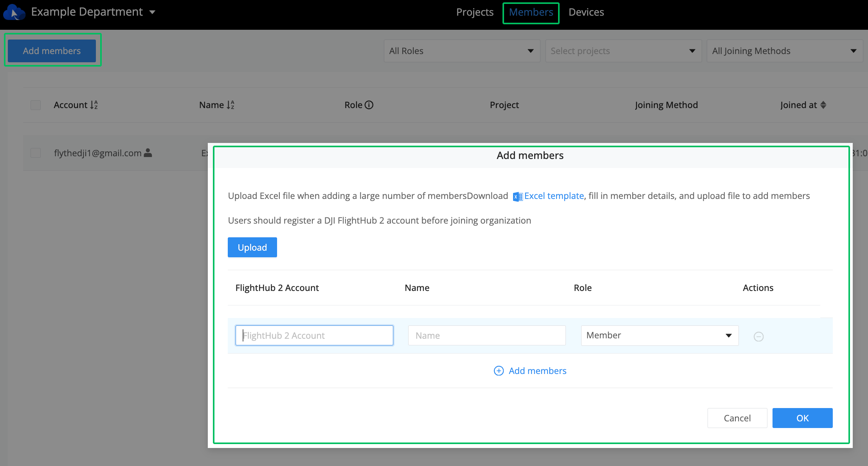Screen dimensions: 868x466
Task: Sort the table by Account column
Action: (94, 105)
